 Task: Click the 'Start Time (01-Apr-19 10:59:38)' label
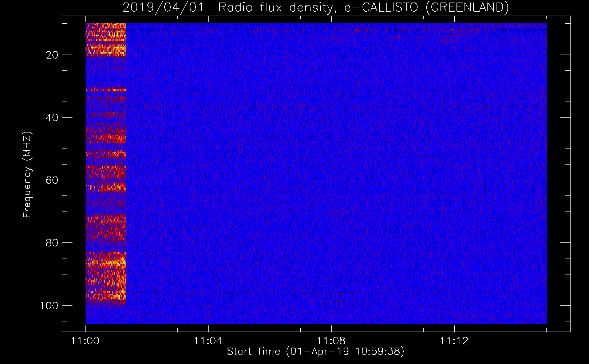pyautogui.click(x=316, y=352)
